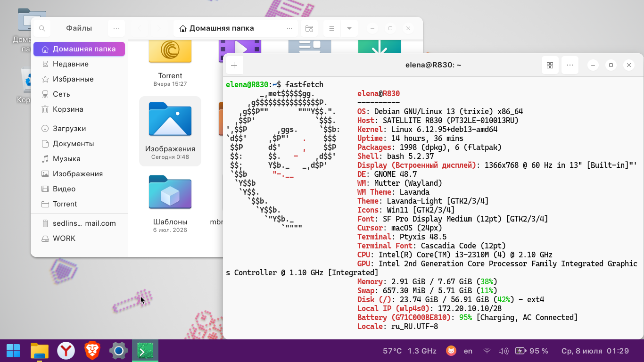Open Корзина in the Files sidebar

tap(79, 109)
